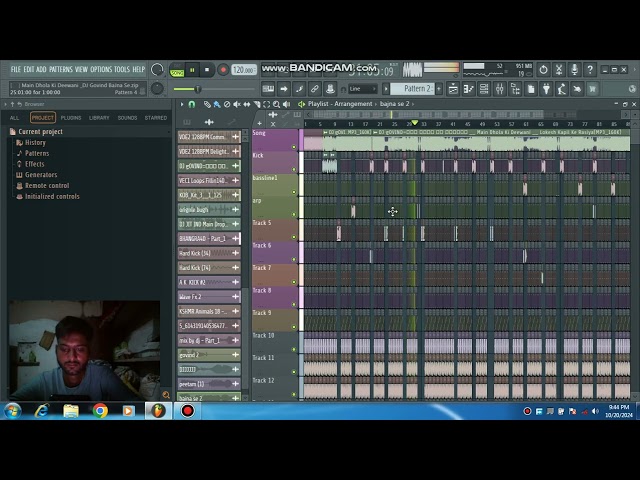Click the question mark help icon
The image size is (640, 480).
[590, 70]
